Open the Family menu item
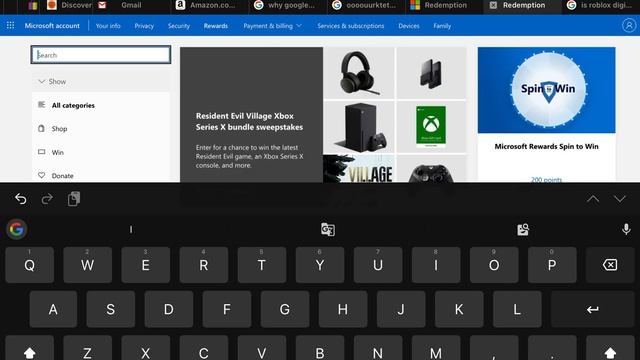Screen dimensions: 640x360 [442, 26]
